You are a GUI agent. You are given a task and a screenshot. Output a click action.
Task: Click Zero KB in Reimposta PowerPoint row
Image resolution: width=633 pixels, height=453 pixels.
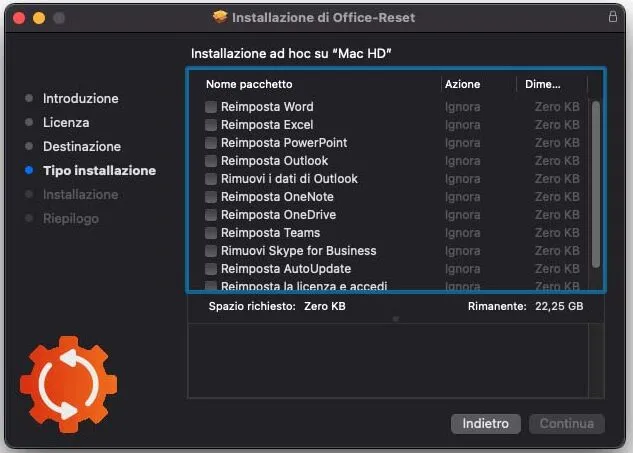coord(557,143)
